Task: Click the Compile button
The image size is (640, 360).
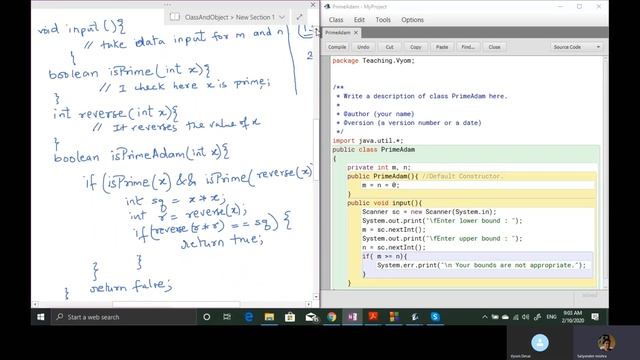Action: click(x=337, y=47)
